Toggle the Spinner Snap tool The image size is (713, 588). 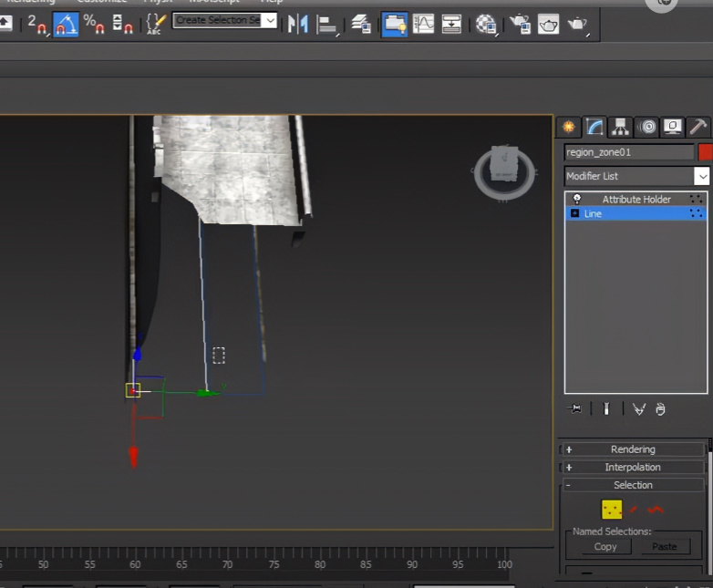pyautogui.click(x=122, y=24)
